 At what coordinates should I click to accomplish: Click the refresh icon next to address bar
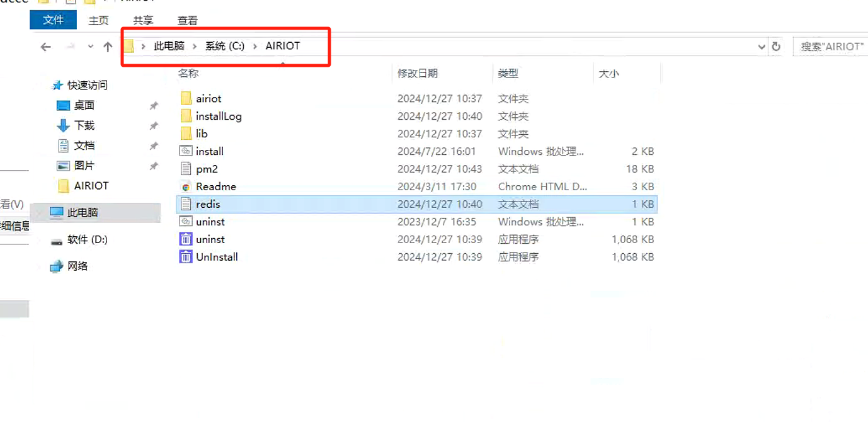coord(776,46)
